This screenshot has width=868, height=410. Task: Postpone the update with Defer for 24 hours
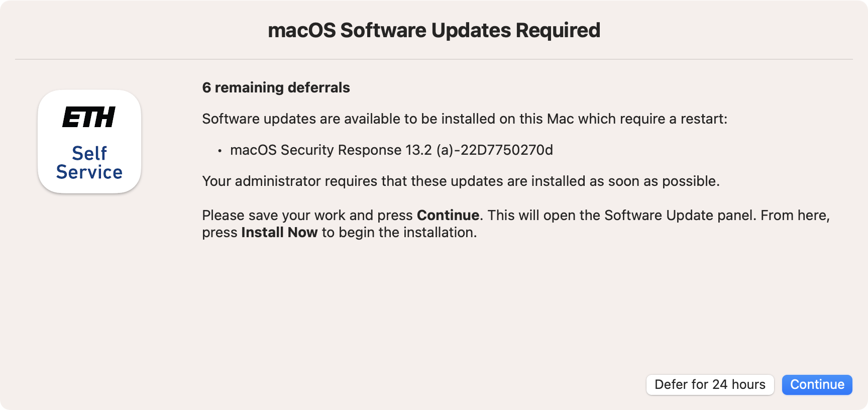click(710, 385)
